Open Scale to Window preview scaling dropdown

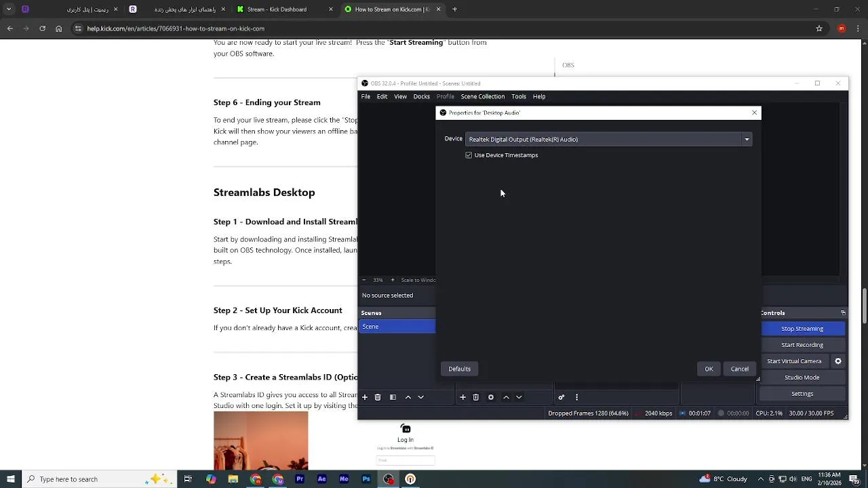[x=418, y=280]
